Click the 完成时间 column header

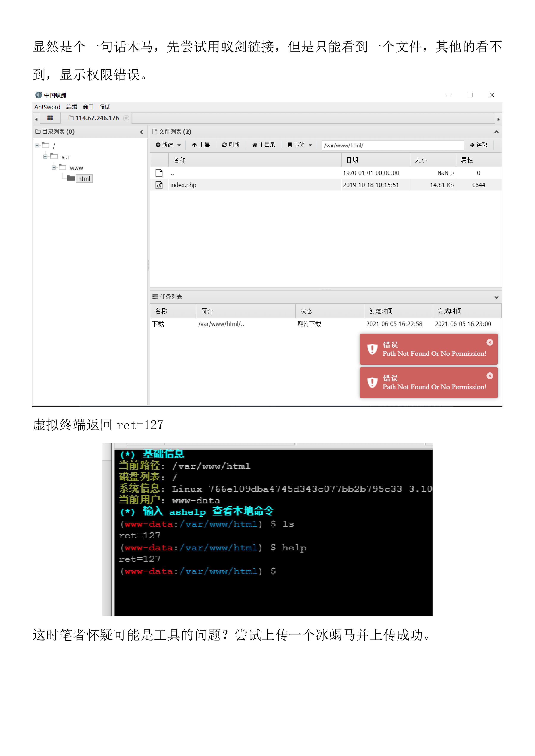(467, 311)
